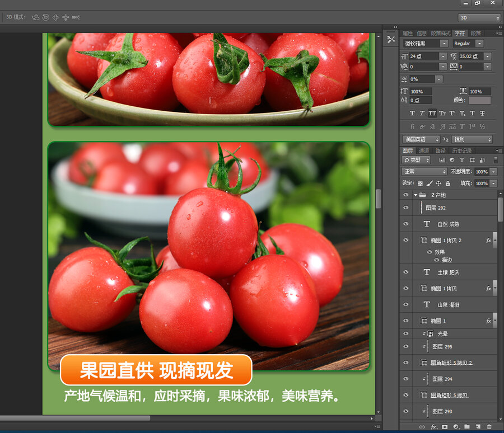The height and width of the screenshot is (433, 504).
Task: Apply subscript text style
Action: point(462,114)
